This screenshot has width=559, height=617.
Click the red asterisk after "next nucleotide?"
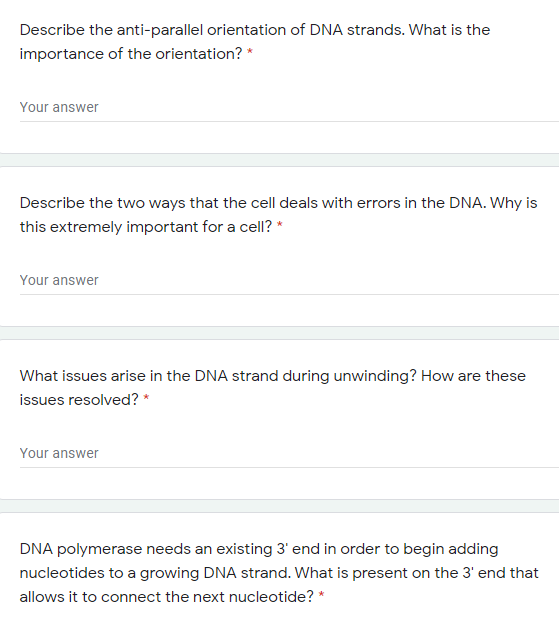[321, 595]
